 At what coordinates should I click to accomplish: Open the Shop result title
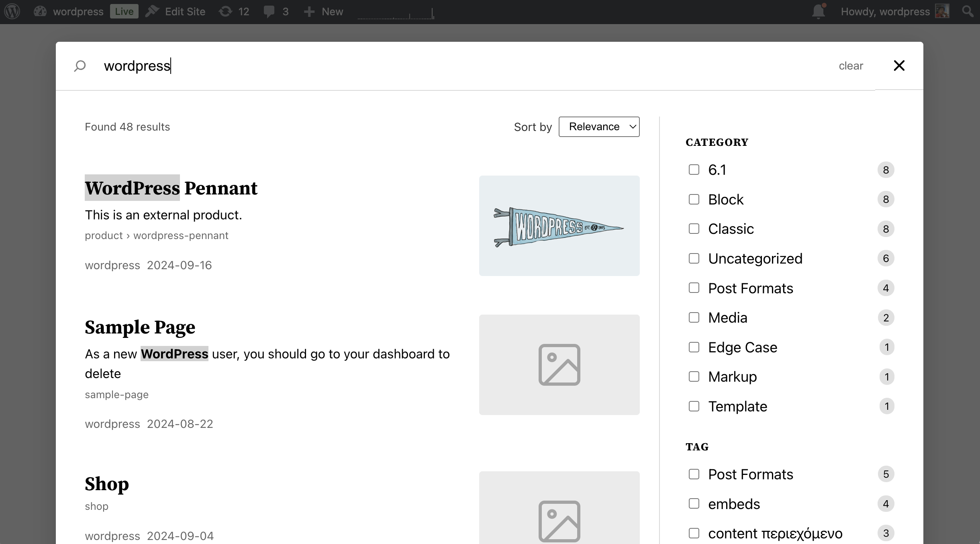coord(107,484)
